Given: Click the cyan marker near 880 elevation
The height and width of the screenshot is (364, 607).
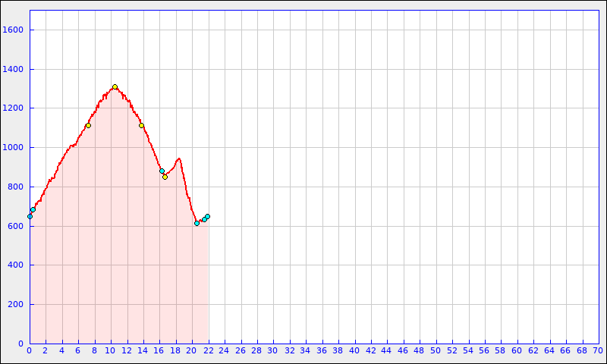Looking at the screenshot, I should coord(162,171).
